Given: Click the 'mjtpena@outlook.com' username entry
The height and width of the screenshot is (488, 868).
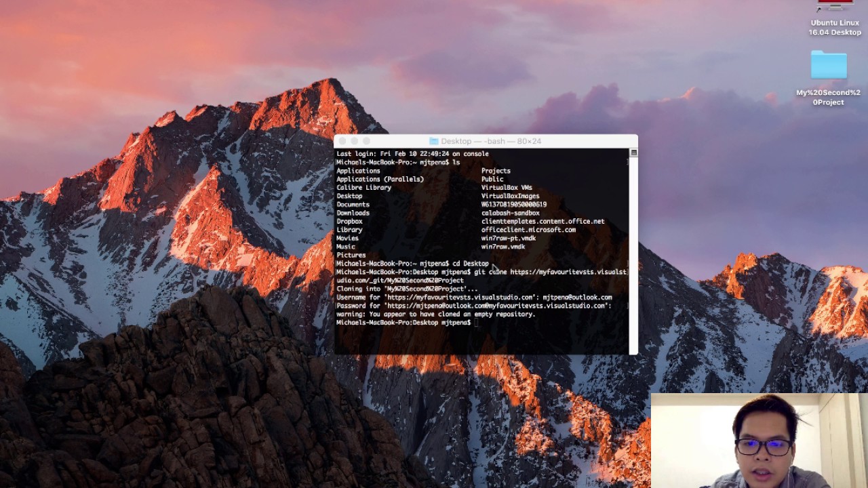Looking at the screenshot, I should coord(577,298).
